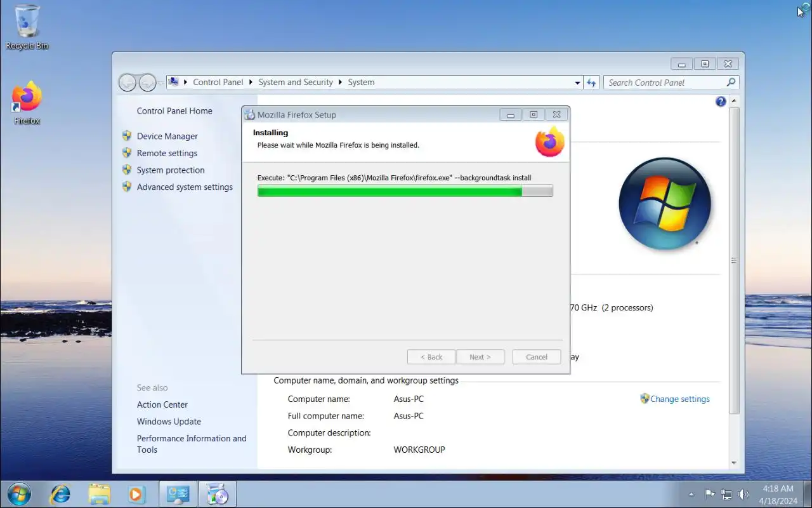Switch to Control Panel taskbar button
The width and height of the screenshot is (812, 508).
pyautogui.click(x=178, y=494)
